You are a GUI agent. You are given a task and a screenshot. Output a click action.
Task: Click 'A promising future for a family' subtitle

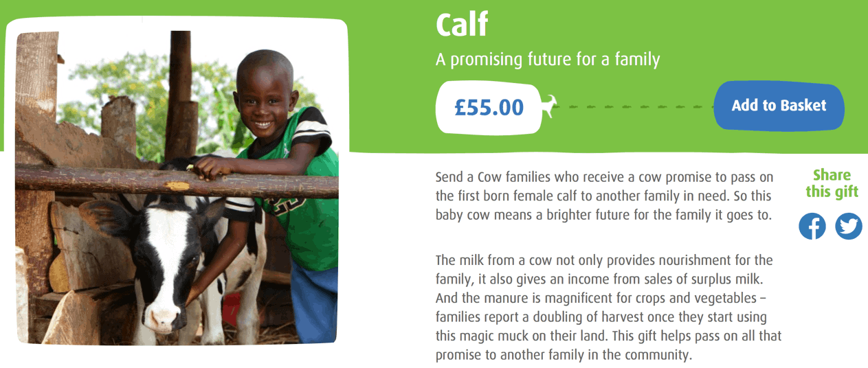pyautogui.click(x=548, y=60)
